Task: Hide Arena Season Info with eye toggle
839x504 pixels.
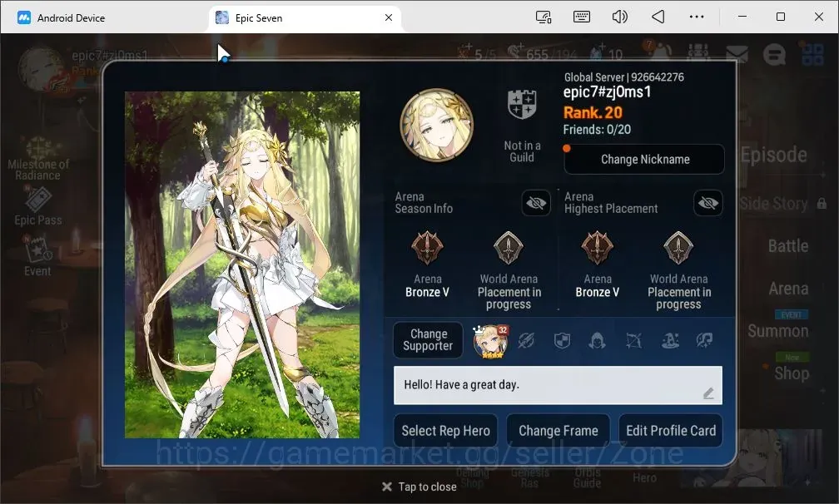Action: 536,203
